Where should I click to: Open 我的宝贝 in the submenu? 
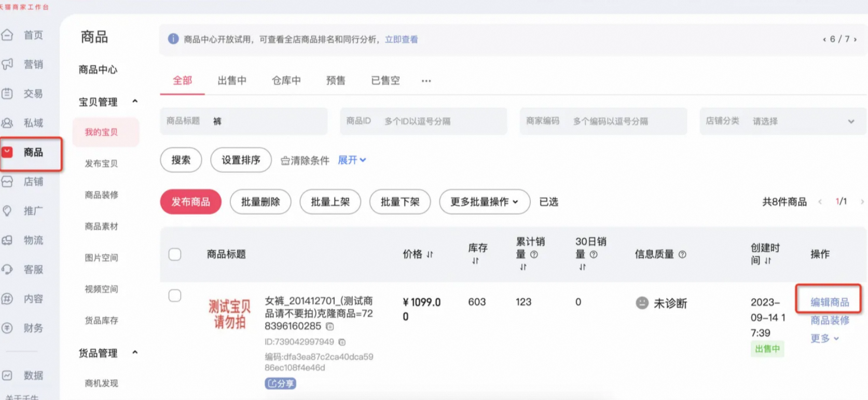tap(106, 132)
